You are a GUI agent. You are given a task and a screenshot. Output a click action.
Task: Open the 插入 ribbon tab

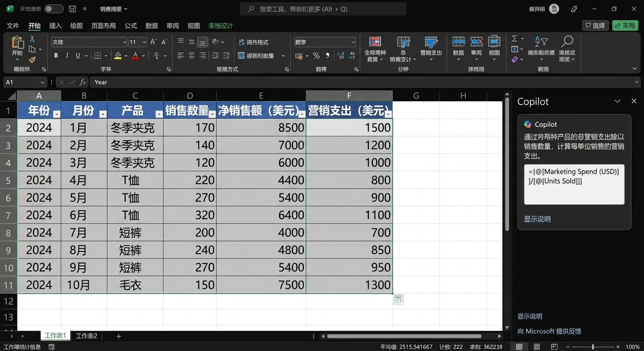[x=55, y=26]
